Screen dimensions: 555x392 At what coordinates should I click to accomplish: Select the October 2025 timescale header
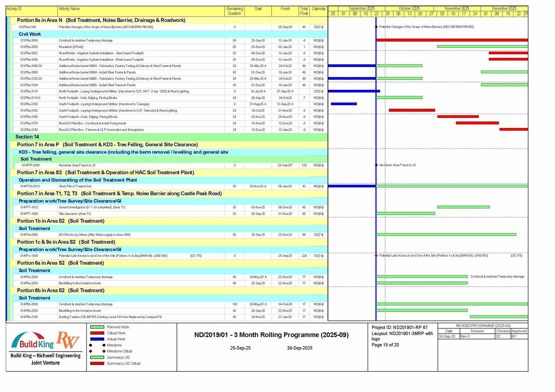409,8
